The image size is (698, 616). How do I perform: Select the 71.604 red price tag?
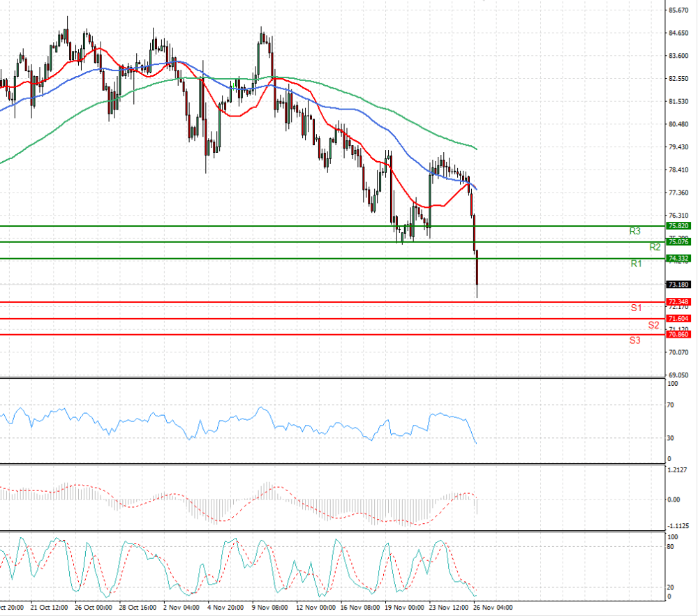(x=678, y=318)
